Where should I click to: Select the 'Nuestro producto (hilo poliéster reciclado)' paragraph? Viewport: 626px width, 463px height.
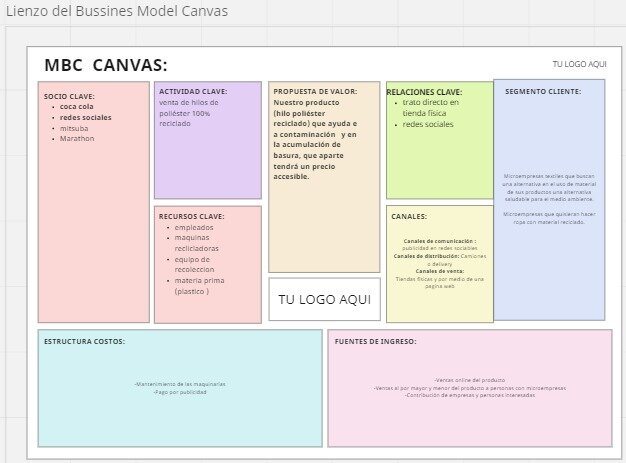point(315,139)
